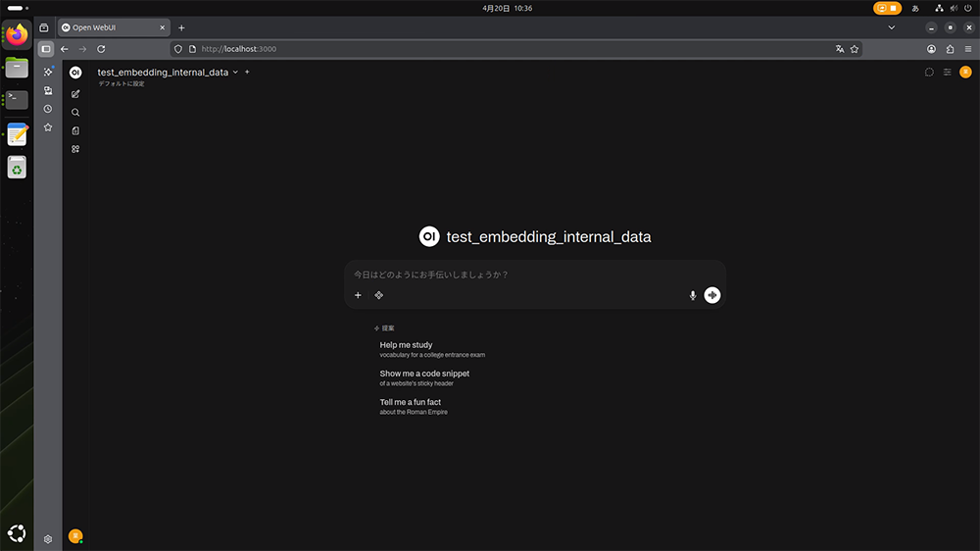Open chat controls sliders icon
980x551 pixels.
point(948,72)
